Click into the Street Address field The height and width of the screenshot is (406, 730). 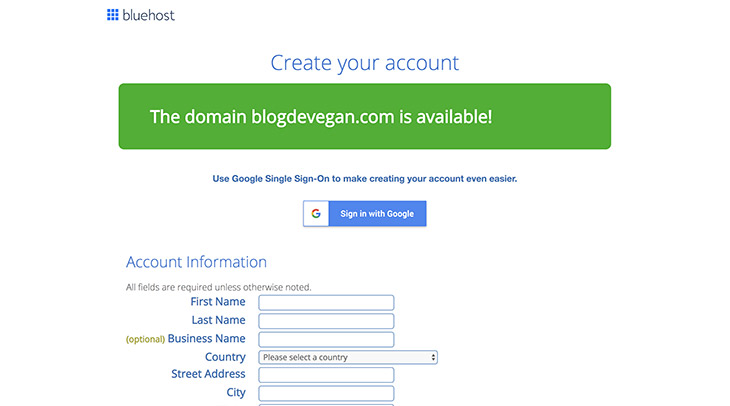[x=326, y=375]
